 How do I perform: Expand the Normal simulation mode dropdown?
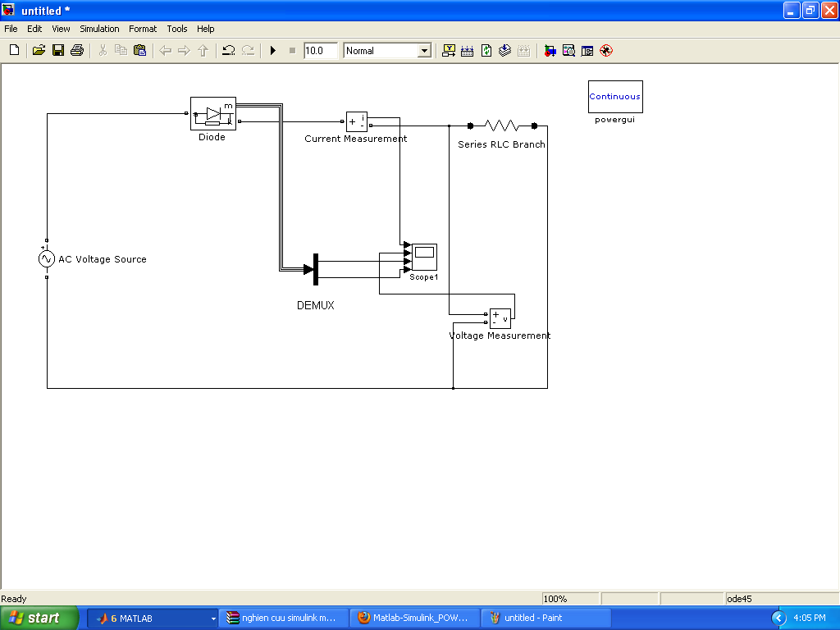(x=424, y=51)
